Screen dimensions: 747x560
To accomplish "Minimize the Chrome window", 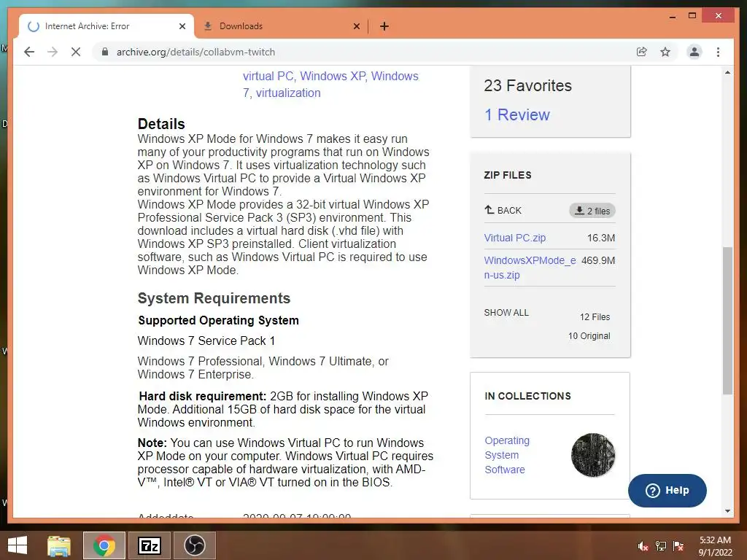I will (x=672, y=16).
